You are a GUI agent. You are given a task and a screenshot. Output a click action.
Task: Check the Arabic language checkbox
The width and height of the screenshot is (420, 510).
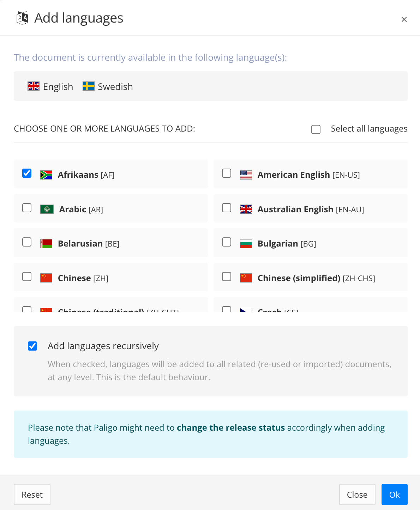pos(26,208)
